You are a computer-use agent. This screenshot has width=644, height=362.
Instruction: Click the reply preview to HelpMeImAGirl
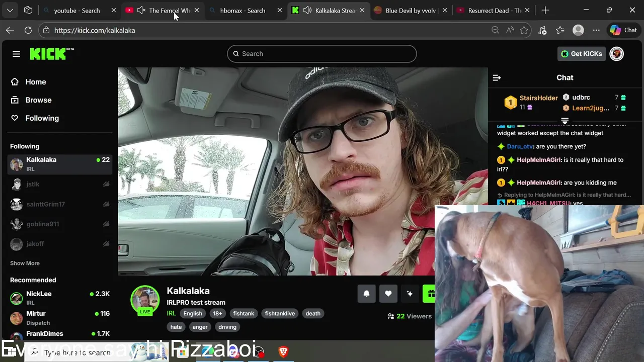click(x=564, y=195)
